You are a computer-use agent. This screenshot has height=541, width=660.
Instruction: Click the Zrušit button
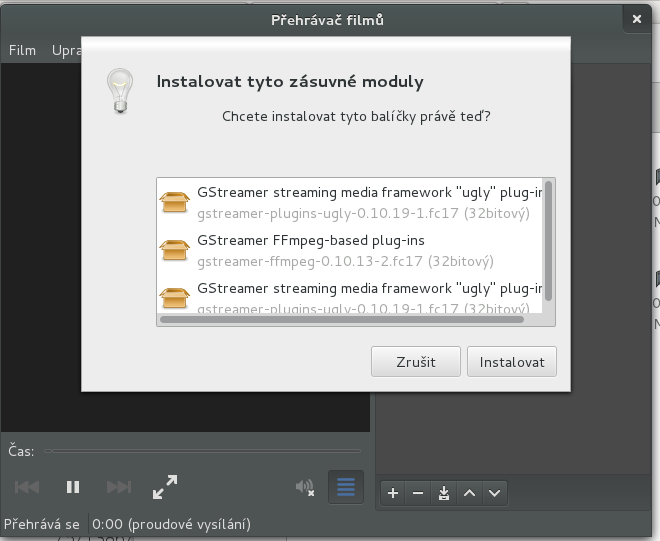pyautogui.click(x=416, y=362)
